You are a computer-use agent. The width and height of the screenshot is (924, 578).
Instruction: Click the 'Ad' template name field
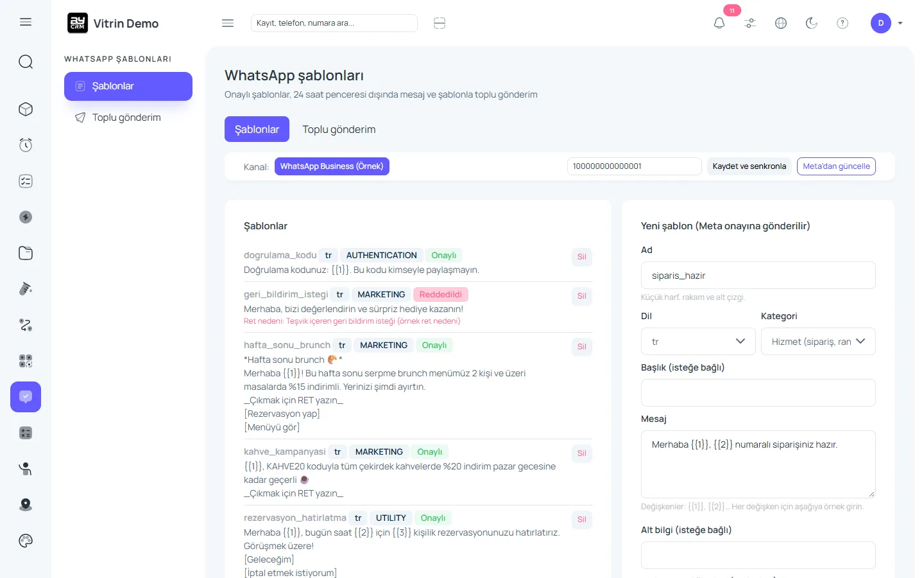758,276
